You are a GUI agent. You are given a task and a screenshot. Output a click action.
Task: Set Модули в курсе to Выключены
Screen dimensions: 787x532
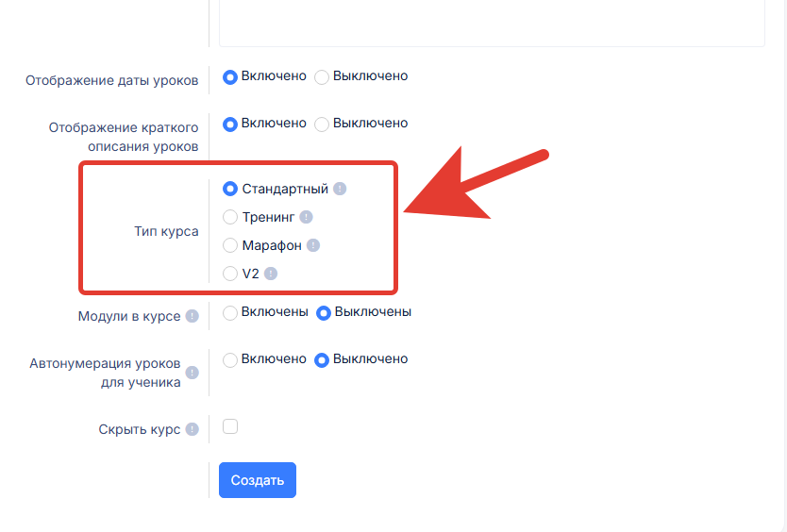pyautogui.click(x=323, y=312)
